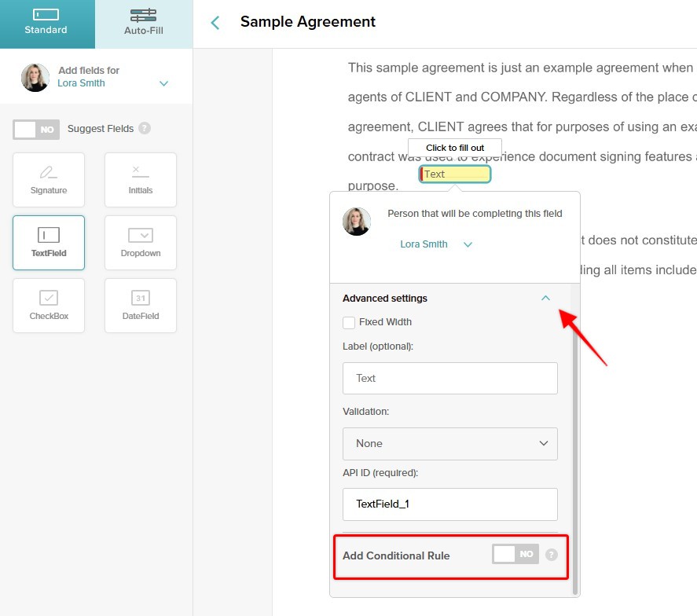Choose the TextField tool
The image size is (697, 616).
tap(49, 243)
